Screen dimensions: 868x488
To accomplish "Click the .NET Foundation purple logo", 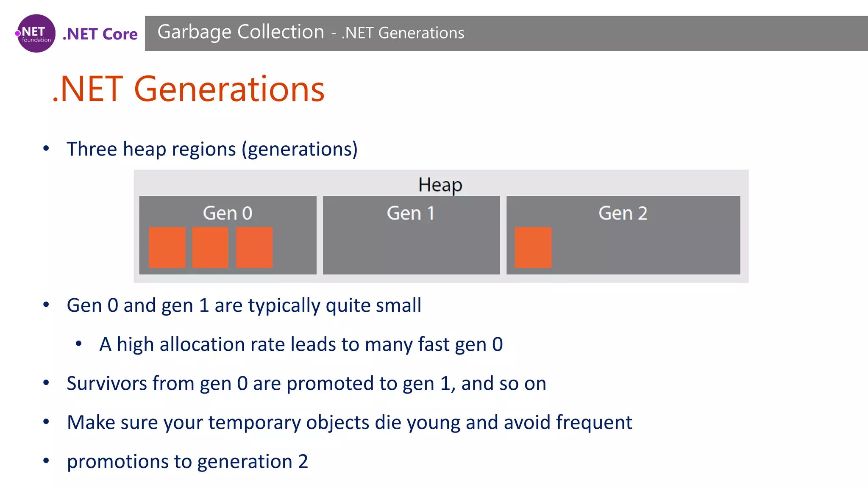I will click(36, 33).
